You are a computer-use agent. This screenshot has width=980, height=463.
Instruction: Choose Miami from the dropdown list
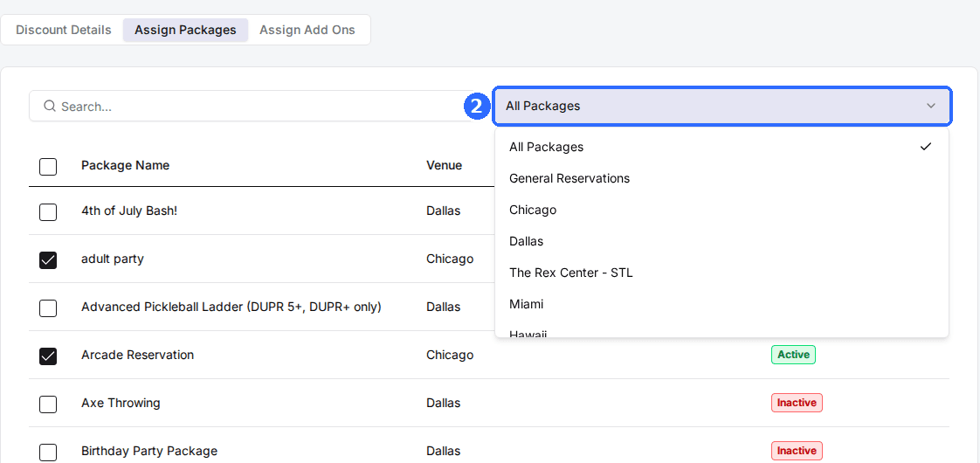721,304
